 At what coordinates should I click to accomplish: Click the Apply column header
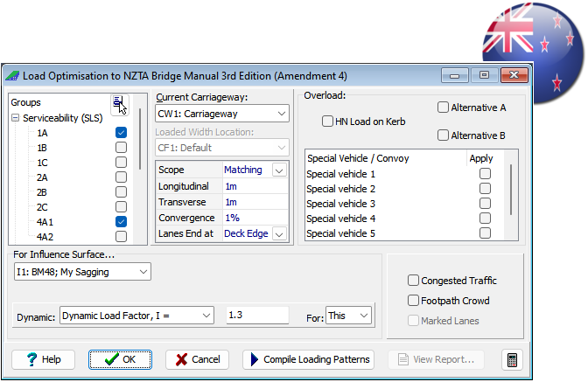pos(481,158)
